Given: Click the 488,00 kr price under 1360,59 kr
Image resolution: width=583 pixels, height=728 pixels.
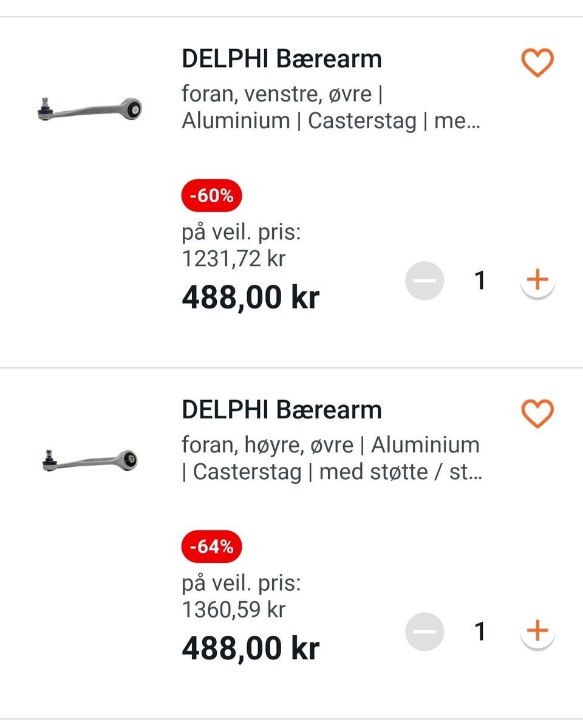Looking at the screenshot, I should click(x=250, y=648).
